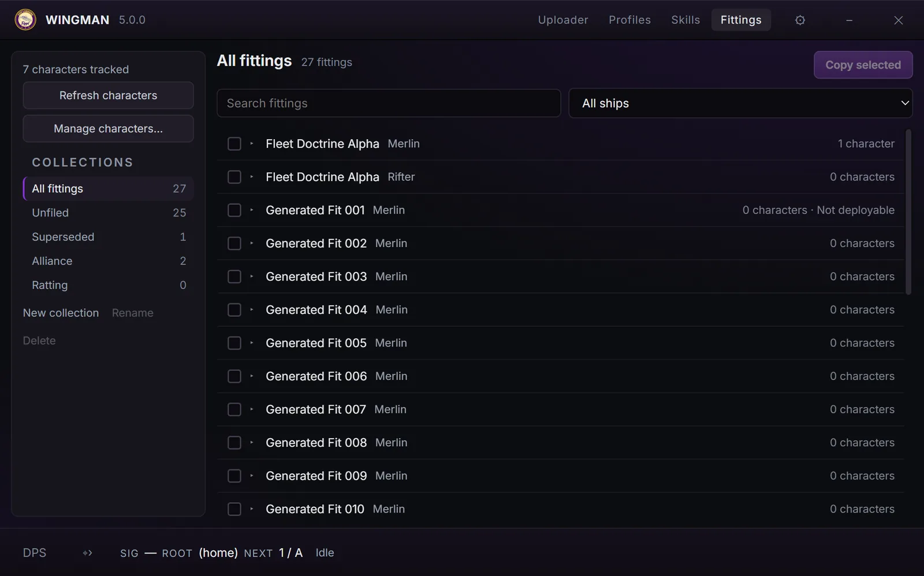
Task: Click the Idle status text
Action: [325, 553]
